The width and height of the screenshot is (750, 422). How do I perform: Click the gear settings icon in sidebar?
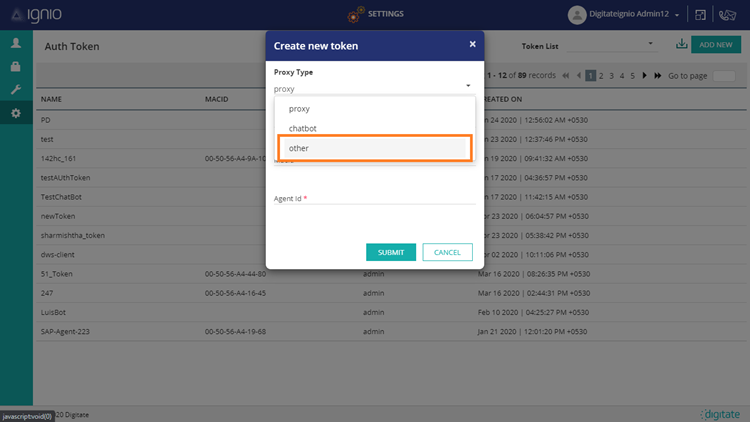(16, 114)
